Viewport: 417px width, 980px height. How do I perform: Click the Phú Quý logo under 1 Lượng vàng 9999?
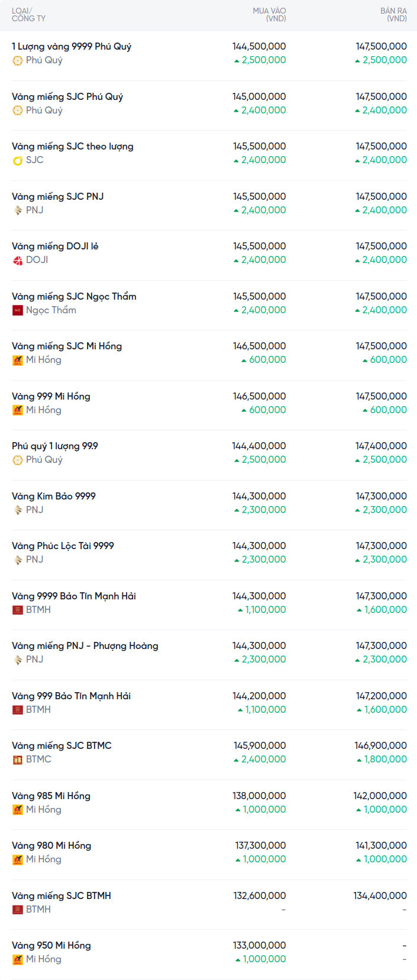[18, 60]
